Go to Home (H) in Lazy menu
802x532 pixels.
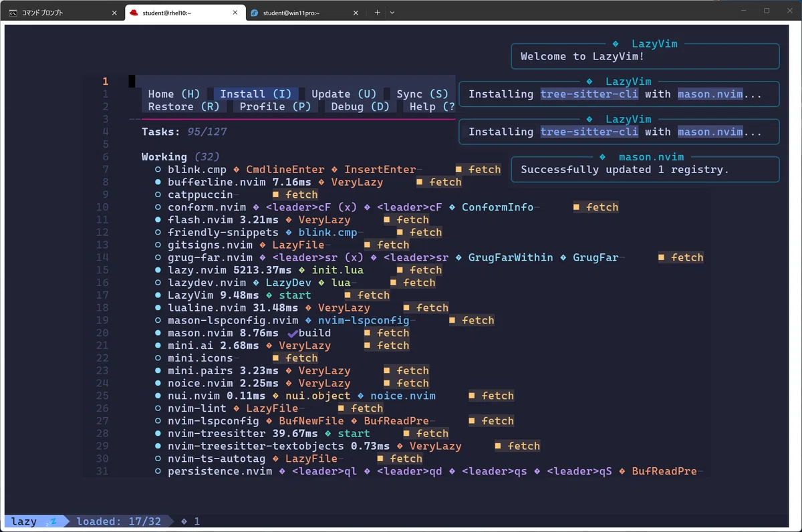[174, 94]
